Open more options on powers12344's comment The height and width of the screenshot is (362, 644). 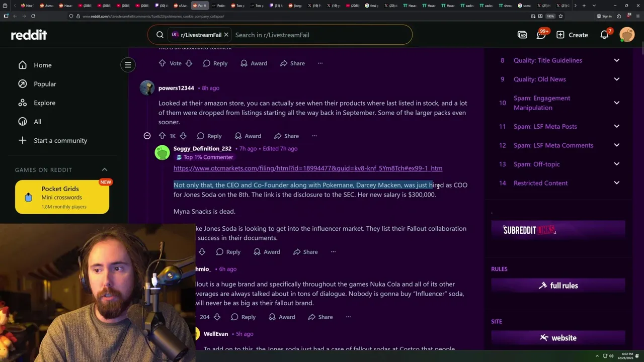tap(314, 136)
